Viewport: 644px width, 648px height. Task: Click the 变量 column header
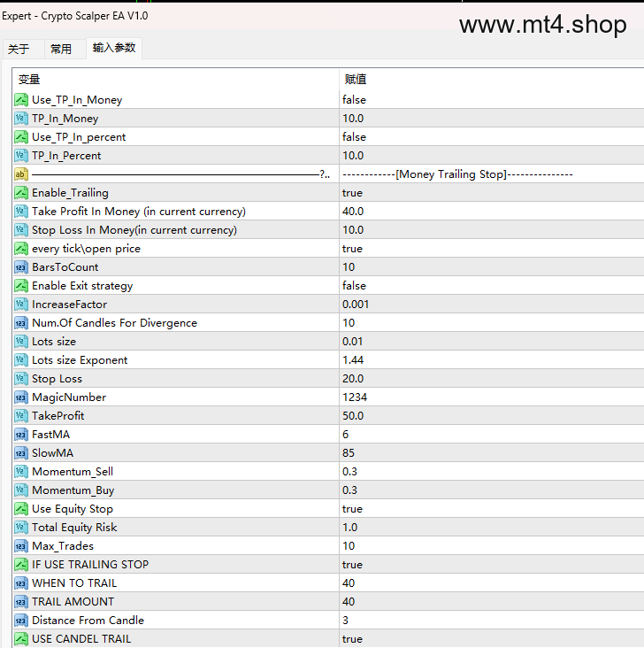(x=29, y=80)
